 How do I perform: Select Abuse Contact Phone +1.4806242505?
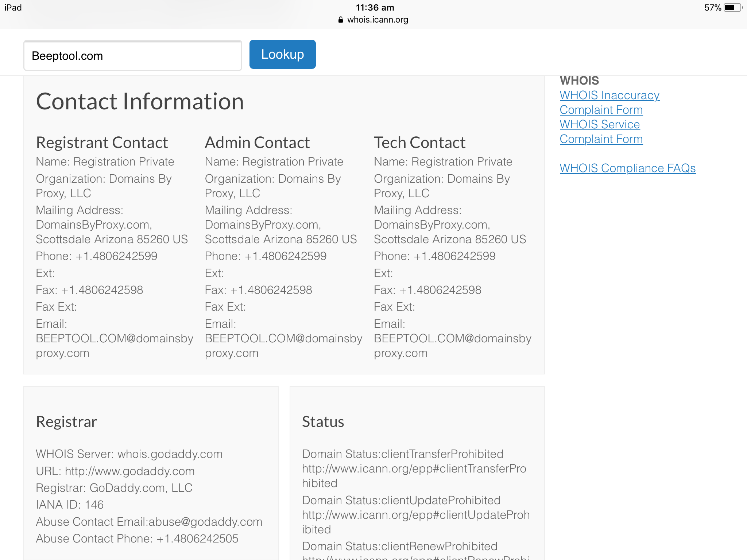coord(137,538)
